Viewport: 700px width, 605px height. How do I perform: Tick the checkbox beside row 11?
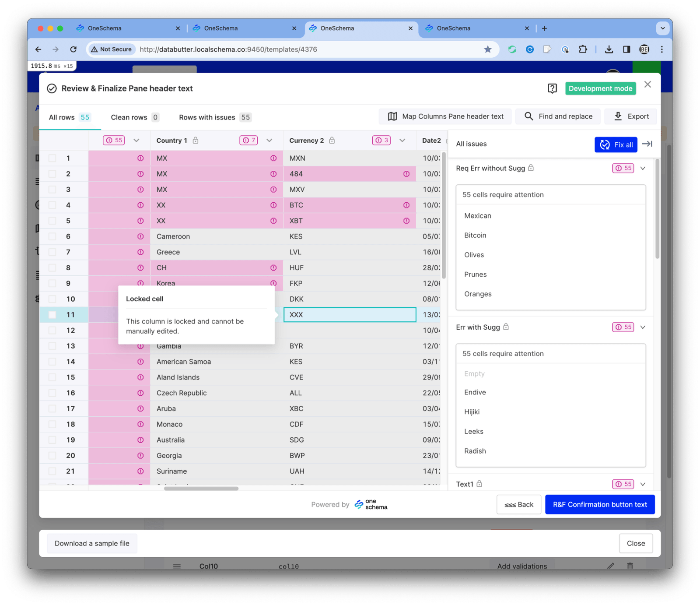(52, 314)
